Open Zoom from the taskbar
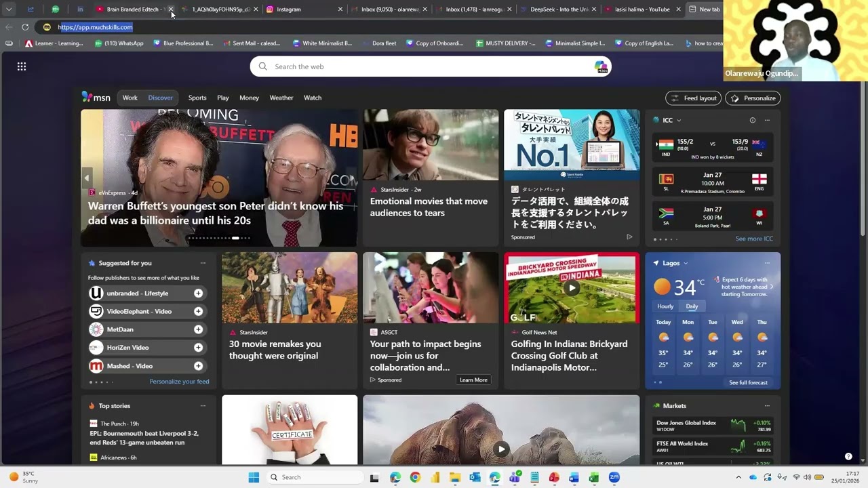The image size is (868, 488). pyautogui.click(x=614, y=477)
